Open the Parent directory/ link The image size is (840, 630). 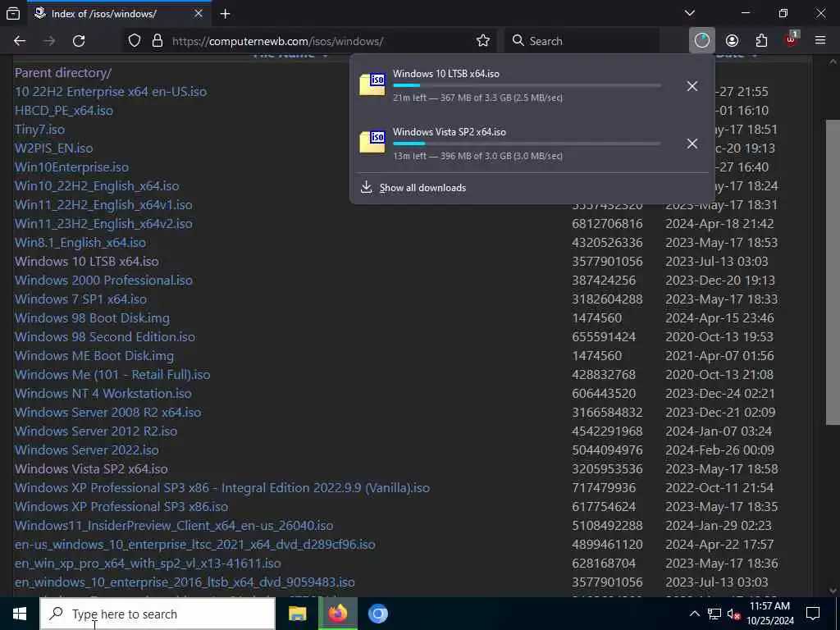[63, 72]
